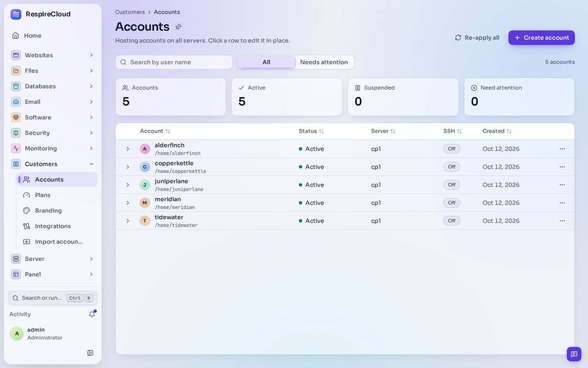588x368 pixels.
Task: Open row actions menu for tidewater
Action: point(562,221)
